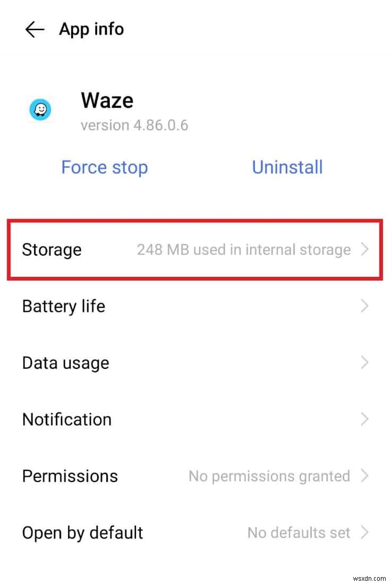Screen dimensions: 392x584
Task: Tap No defaults set label
Action: (299, 532)
